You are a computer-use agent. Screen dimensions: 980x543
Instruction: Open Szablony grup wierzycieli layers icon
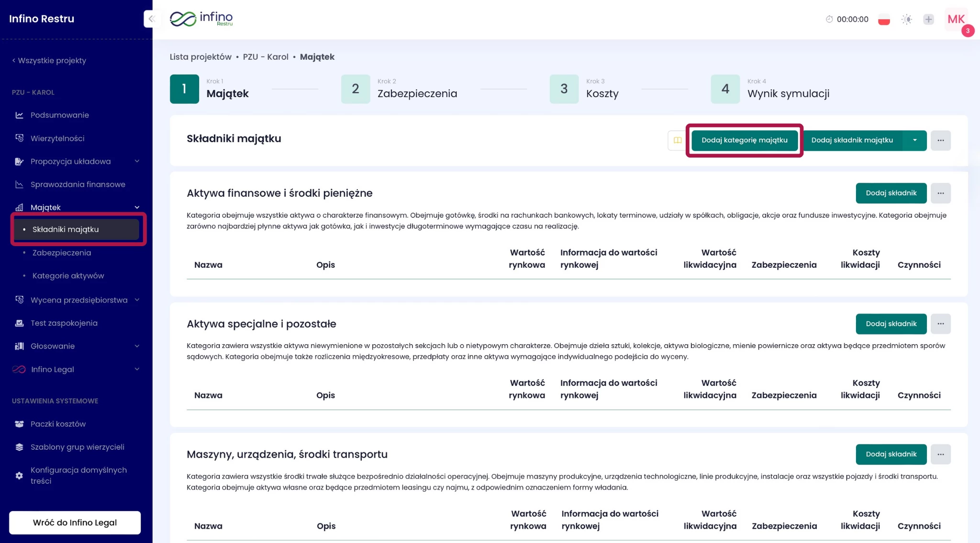19,447
